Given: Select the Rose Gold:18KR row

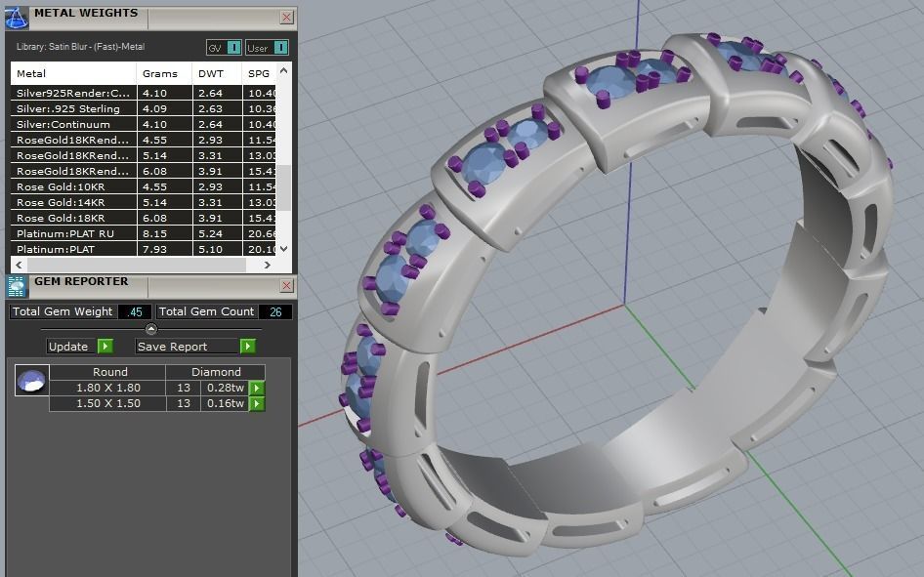Looking at the screenshot, I should [144, 218].
